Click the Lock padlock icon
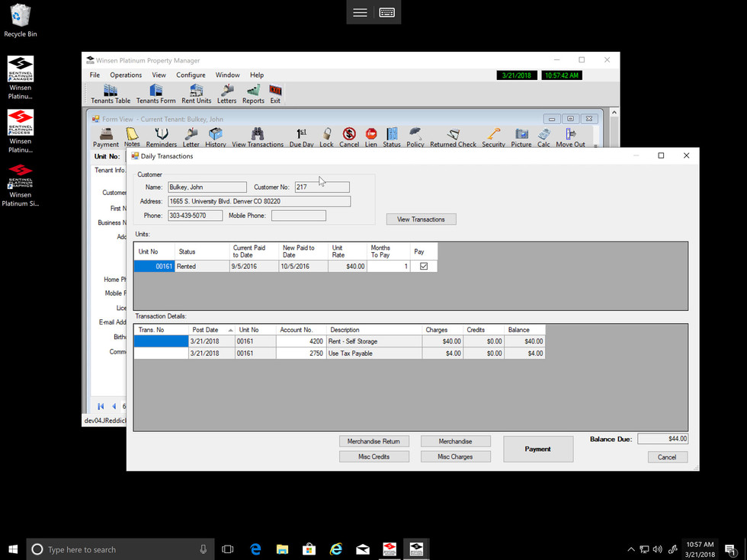 point(326,138)
